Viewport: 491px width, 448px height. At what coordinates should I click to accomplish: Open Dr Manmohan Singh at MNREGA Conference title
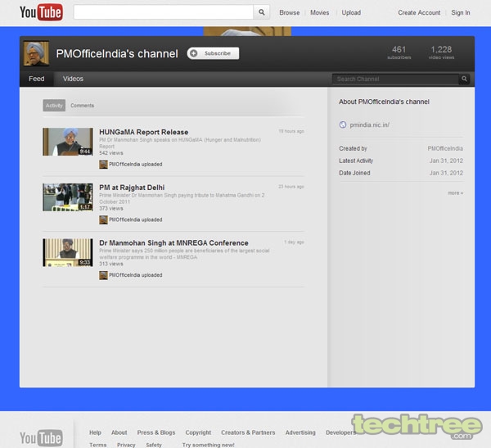(x=173, y=243)
